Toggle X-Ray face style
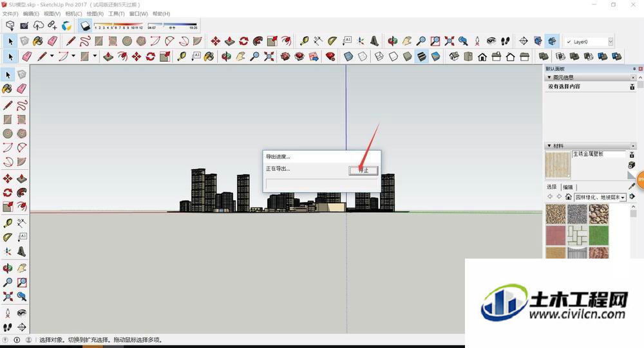 [x=348, y=56]
